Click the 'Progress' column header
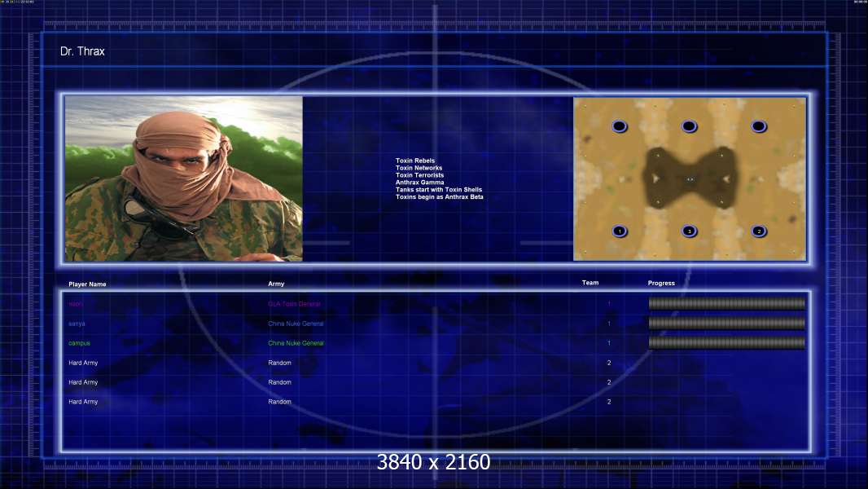Image resolution: width=868 pixels, height=489 pixels. point(661,283)
